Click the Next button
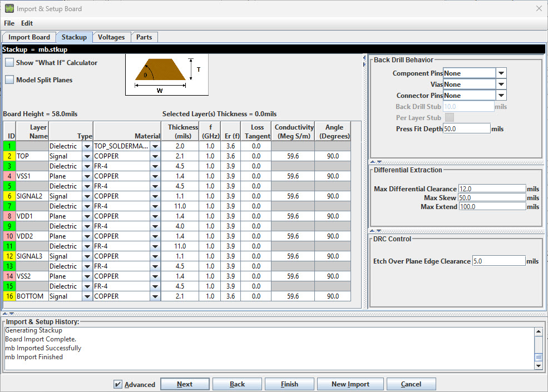This screenshot has height=392, width=548. pos(185,384)
